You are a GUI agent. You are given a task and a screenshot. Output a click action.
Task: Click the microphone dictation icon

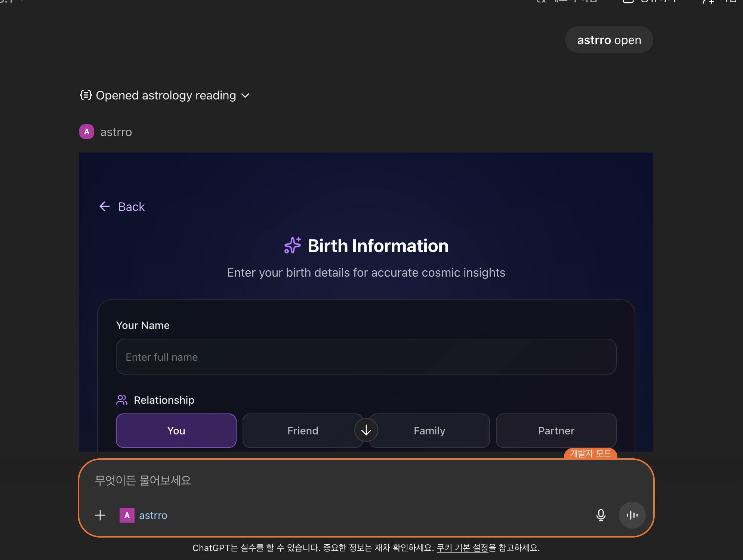[x=601, y=515]
